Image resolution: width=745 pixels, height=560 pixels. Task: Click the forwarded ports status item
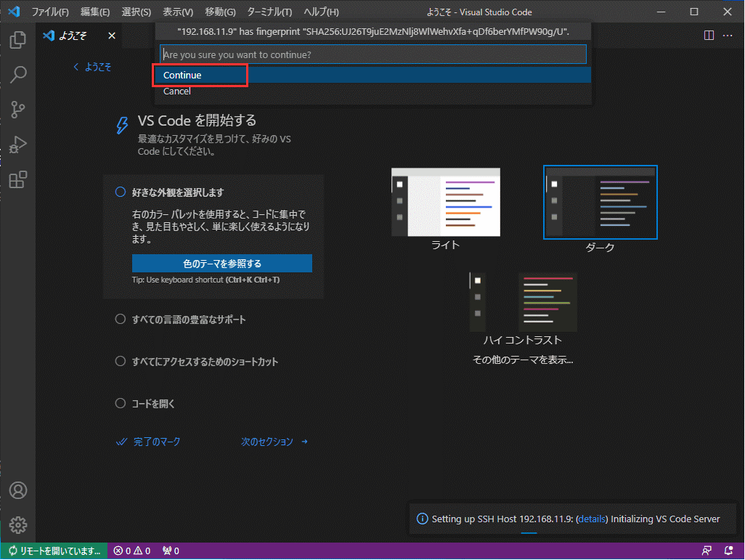point(171,551)
